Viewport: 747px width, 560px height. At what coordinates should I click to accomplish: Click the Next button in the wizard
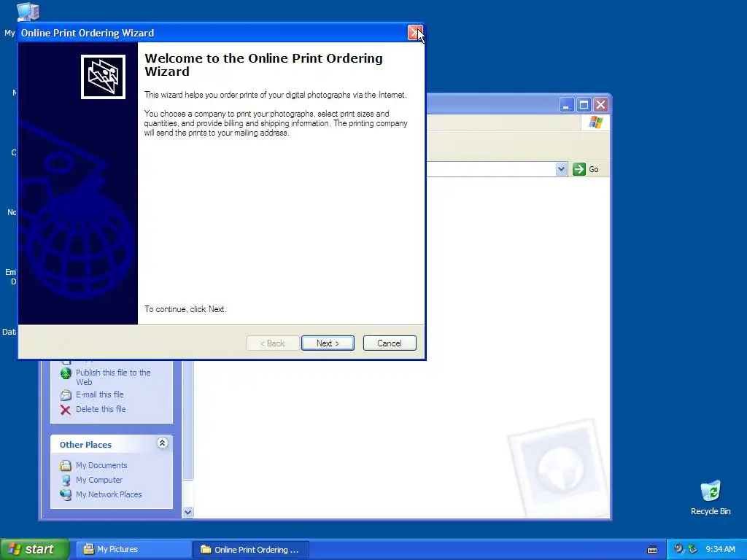point(328,343)
